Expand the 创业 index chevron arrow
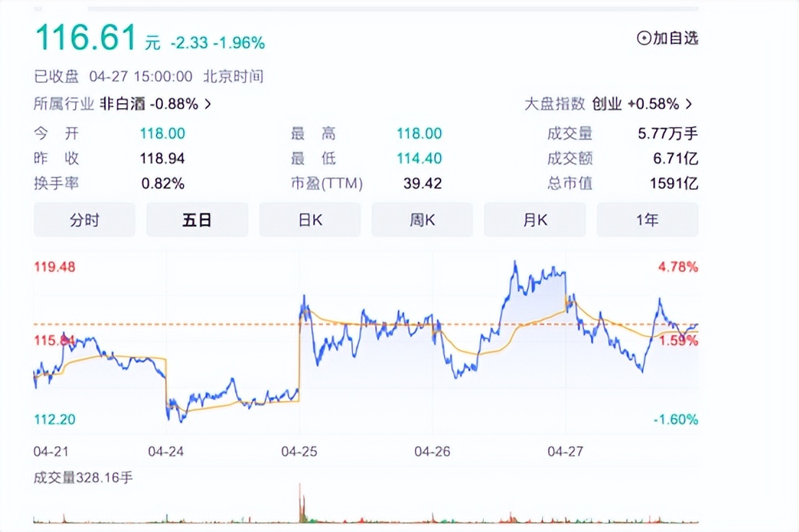 [x=689, y=104]
